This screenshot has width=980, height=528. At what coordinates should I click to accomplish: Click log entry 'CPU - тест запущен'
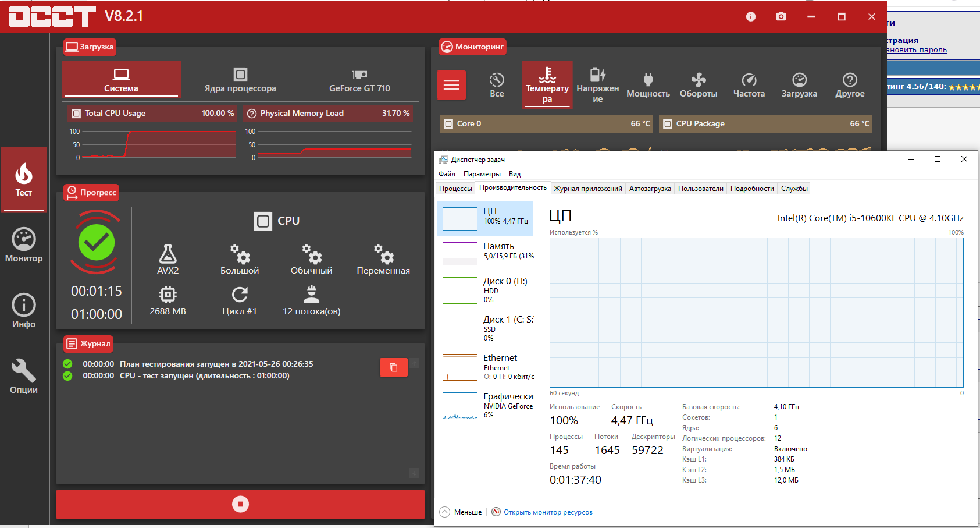click(205, 375)
